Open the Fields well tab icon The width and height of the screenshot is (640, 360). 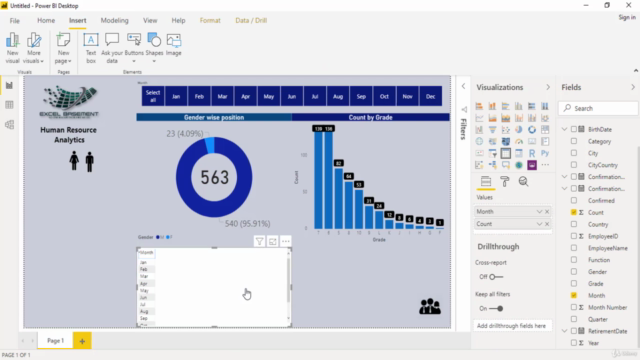coord(486,181)
